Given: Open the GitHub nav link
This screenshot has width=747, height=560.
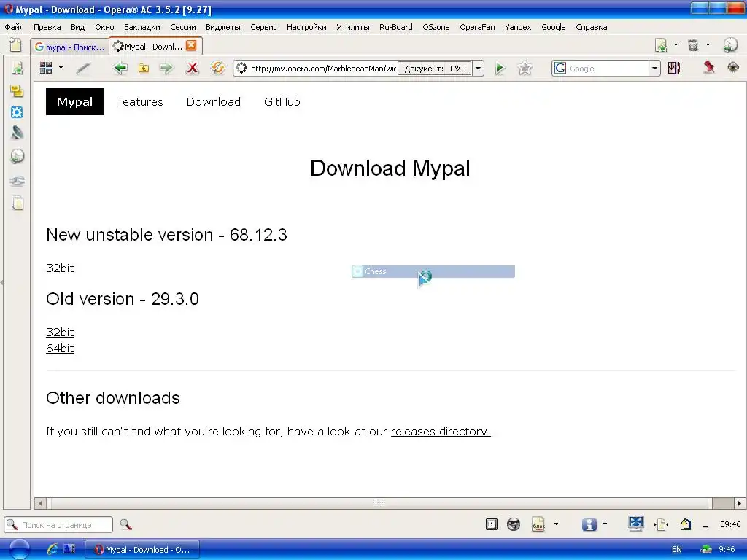Looking at the screenshot, I should point(282,101).
